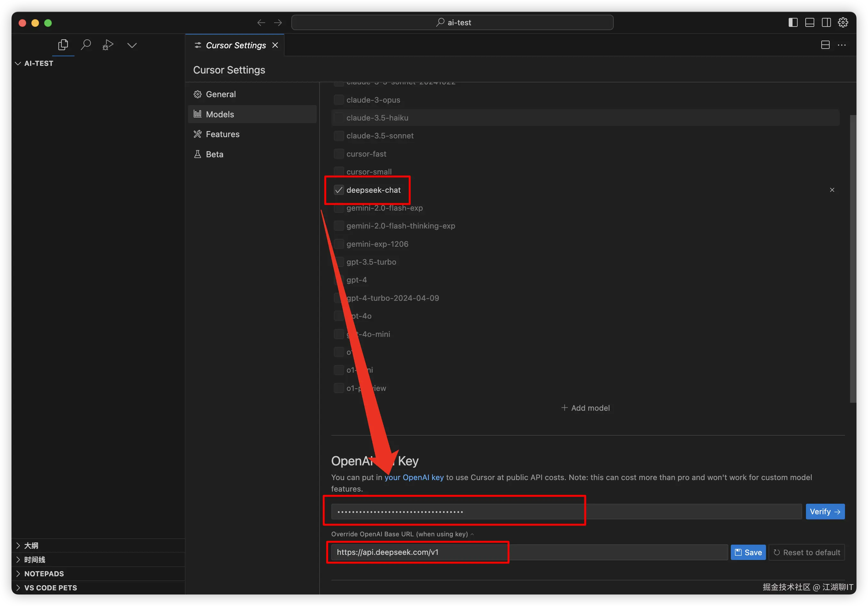
Task: Click the split editor layout icon
Action: pyautogui.click(x=825, y=45)
